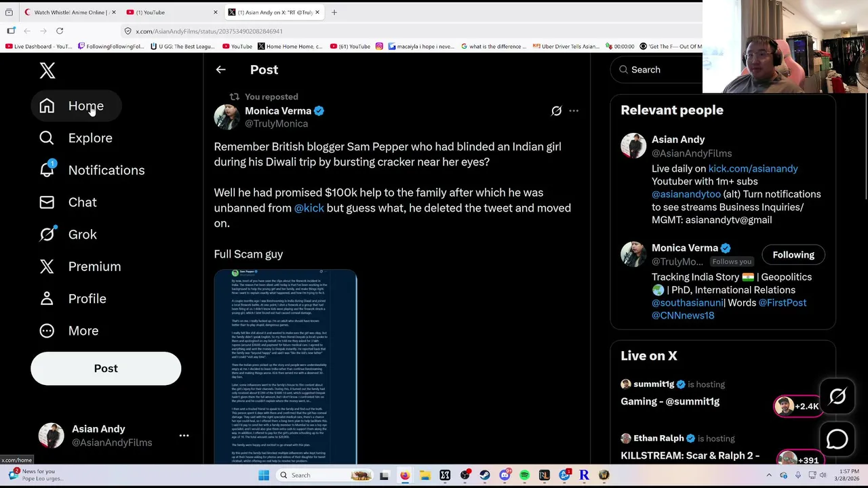Show hidden system tray icons
The width and height of the screenshot is (868, 488).
pos(769,475)
